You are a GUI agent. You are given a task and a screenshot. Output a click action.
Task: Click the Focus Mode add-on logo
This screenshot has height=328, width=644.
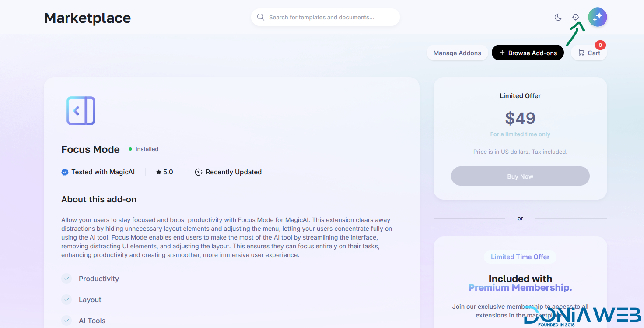pyautogui.click(x=81, y=111)
